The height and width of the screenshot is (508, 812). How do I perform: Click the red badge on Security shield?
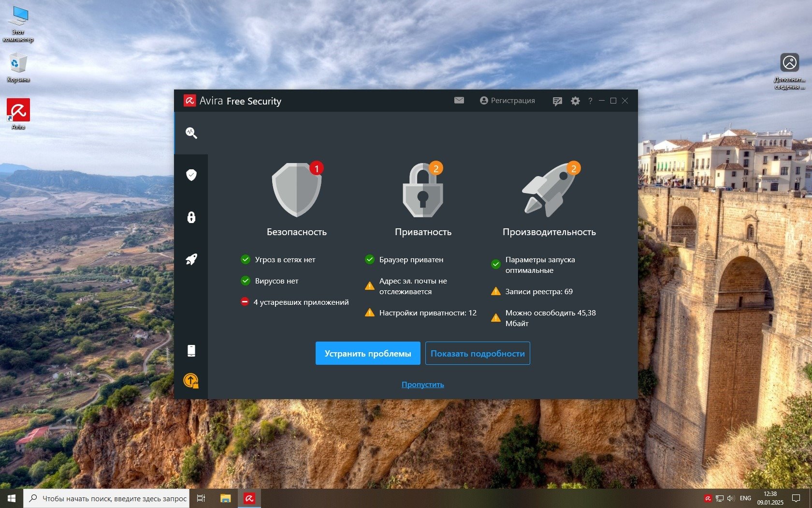[317, 168]
